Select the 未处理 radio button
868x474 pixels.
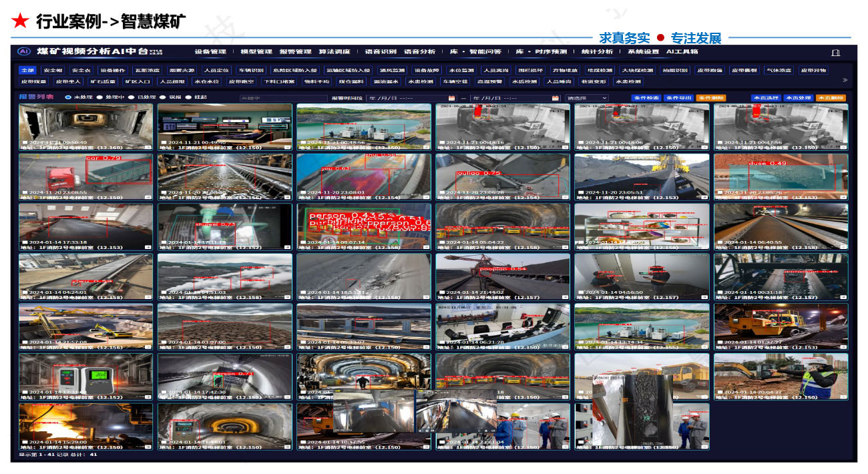[x=68, y=97]
